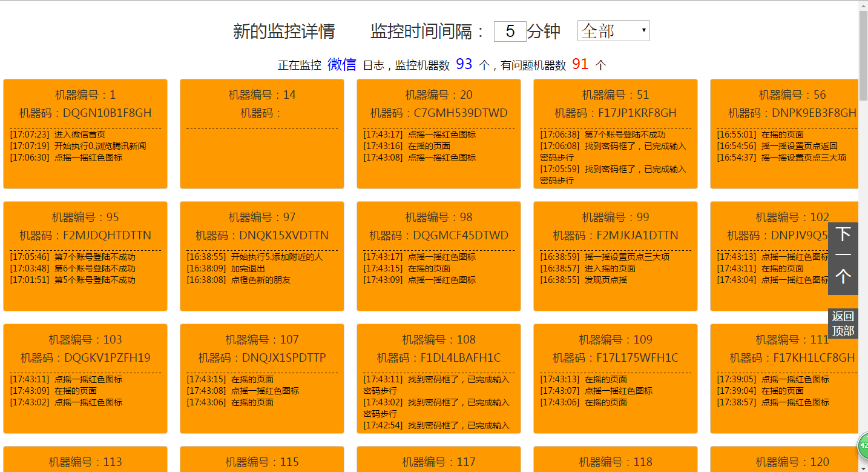The image size is (868, 472).
Task: Click machine card 机器编号：1
Action: pos(85,134)
